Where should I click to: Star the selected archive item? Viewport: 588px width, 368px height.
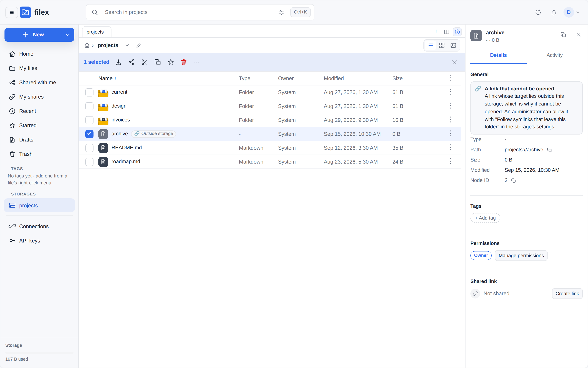[x=171, y=62]
